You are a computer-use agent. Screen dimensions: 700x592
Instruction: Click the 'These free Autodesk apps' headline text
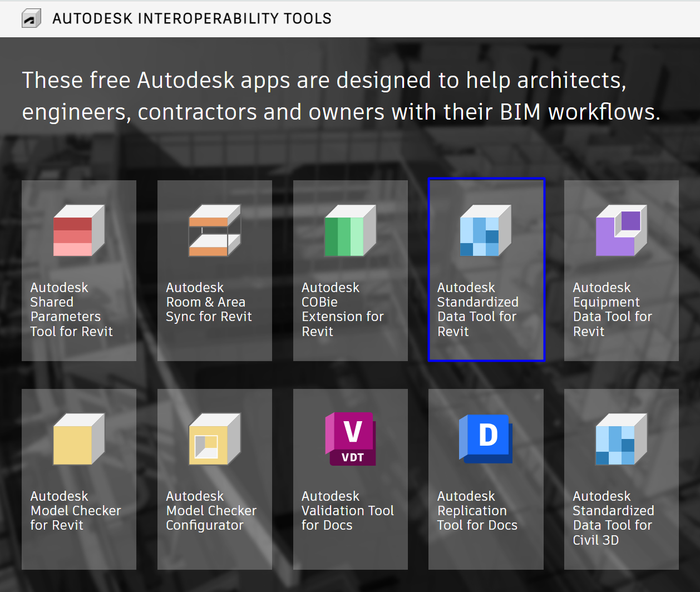point(341,96)
